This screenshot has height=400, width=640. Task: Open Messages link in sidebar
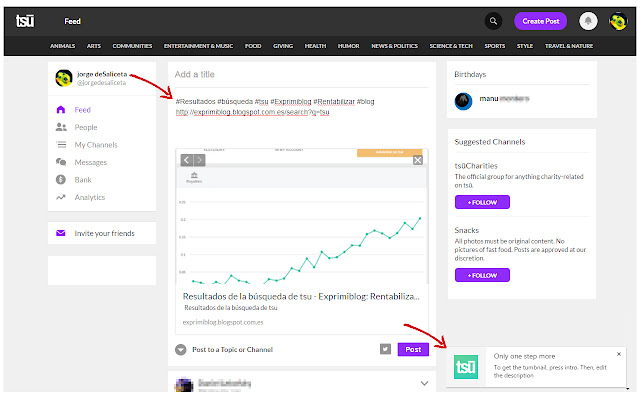pyautogui.click(x=91, y=162)
